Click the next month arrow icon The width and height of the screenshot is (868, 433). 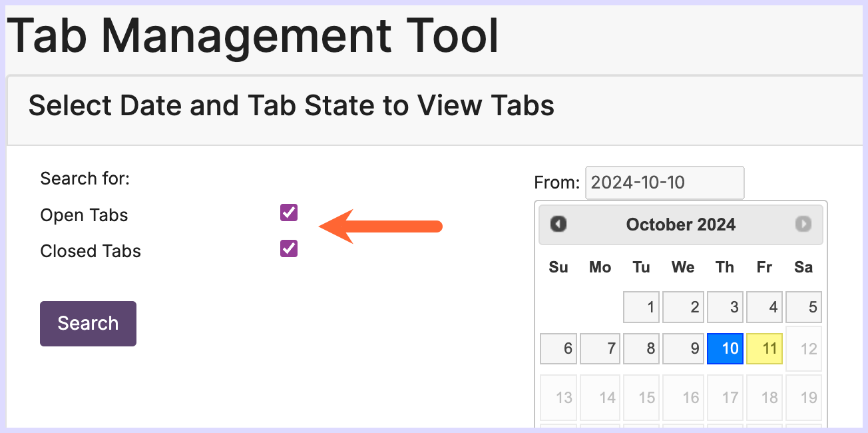(x=803, y=224)
